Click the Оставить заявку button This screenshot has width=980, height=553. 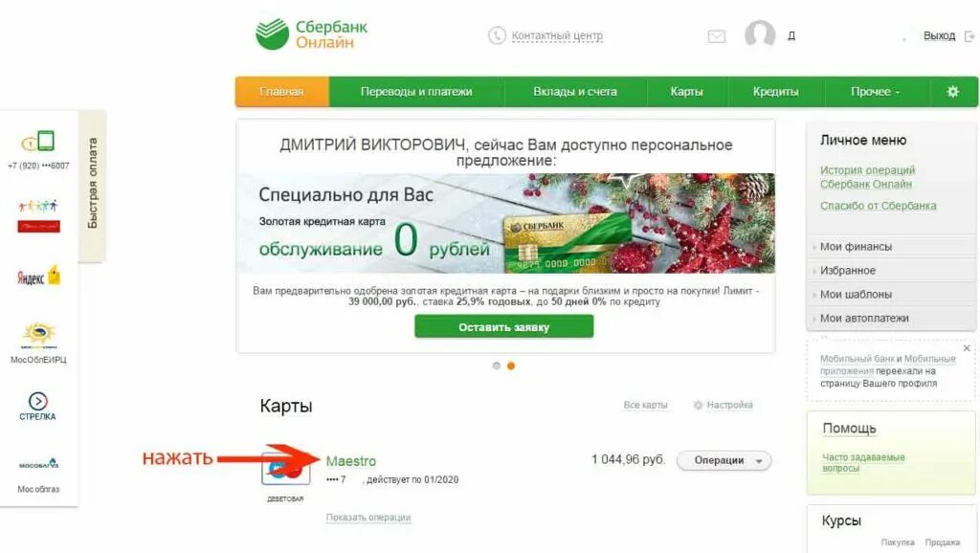coord(503,327)
